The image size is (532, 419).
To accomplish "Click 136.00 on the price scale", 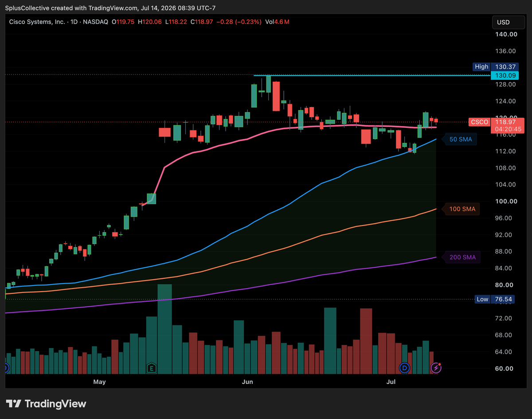I will tap(506, 51).
